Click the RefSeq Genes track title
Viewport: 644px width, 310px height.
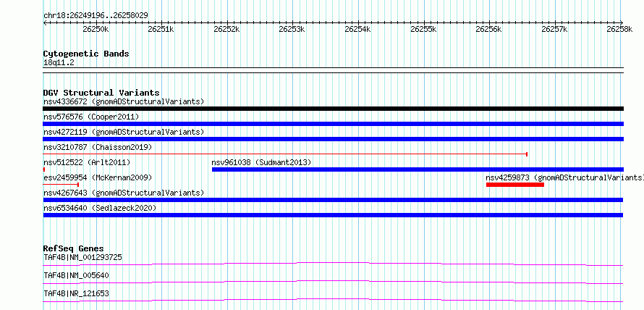pos(74,248)
